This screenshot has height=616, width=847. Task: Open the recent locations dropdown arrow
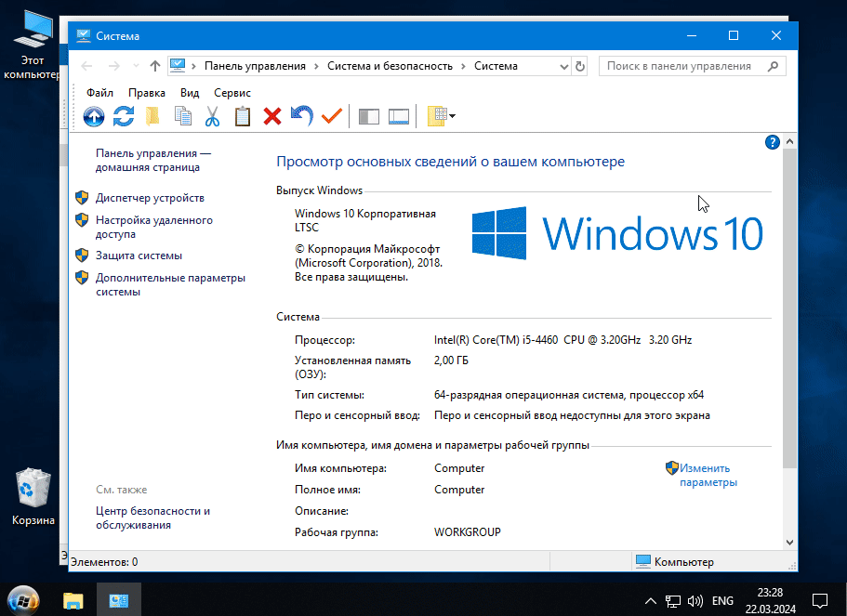click(x=136, y=66)
